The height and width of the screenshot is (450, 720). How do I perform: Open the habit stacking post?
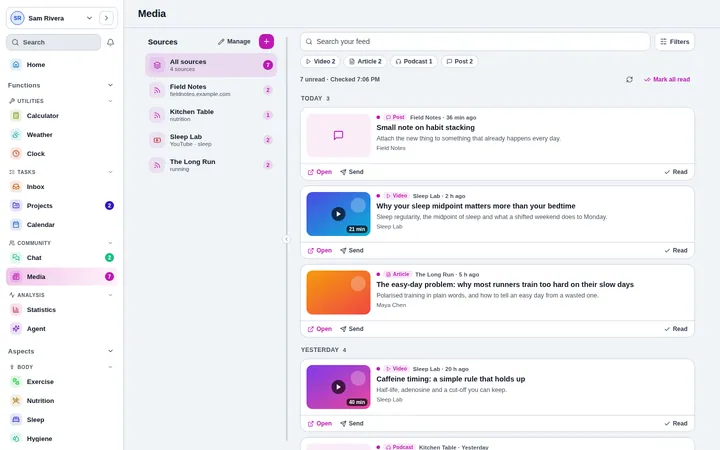[320, 172]
